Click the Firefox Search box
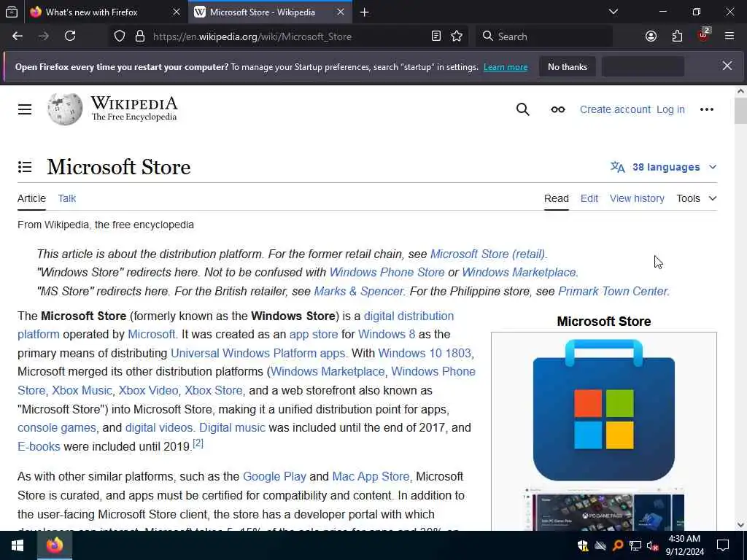Screen dimensions: 747x560 pyautogui.click(x=544, y=36)
